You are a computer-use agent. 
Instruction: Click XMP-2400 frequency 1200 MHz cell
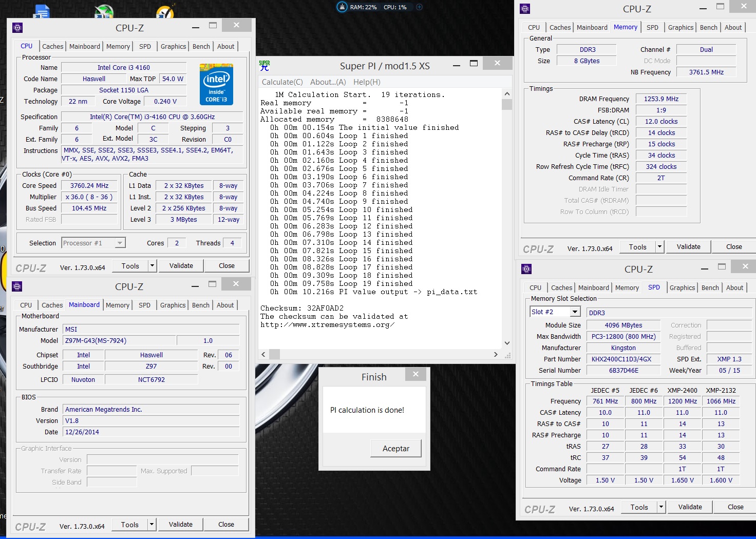[682, 401]
